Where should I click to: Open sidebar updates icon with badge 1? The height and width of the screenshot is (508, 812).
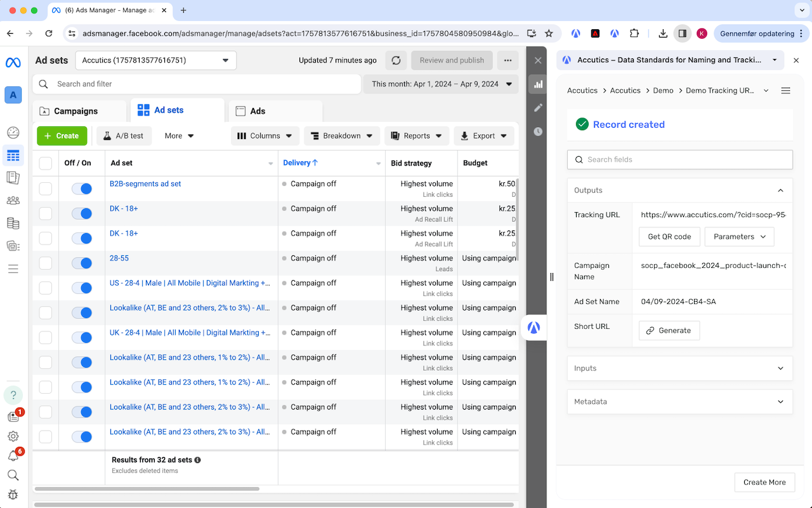13,417
